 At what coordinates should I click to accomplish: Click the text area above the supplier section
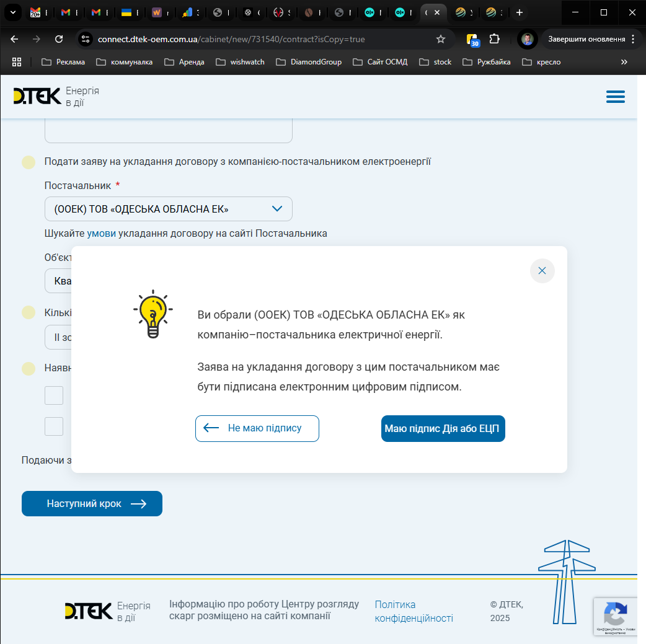click(169, 131)
